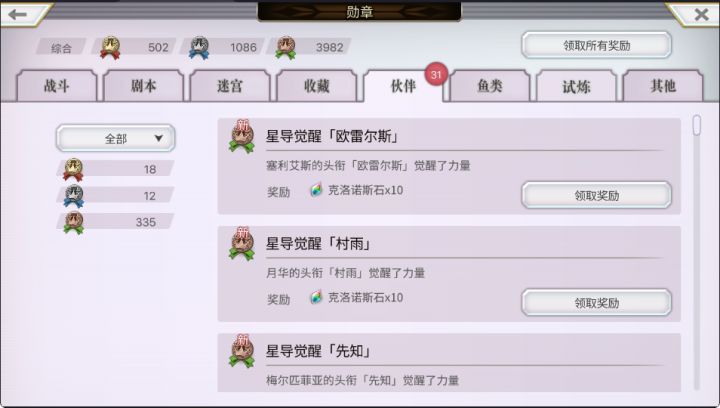
Task: Open the 迷宫 tab
Action: tap(230, 86)
